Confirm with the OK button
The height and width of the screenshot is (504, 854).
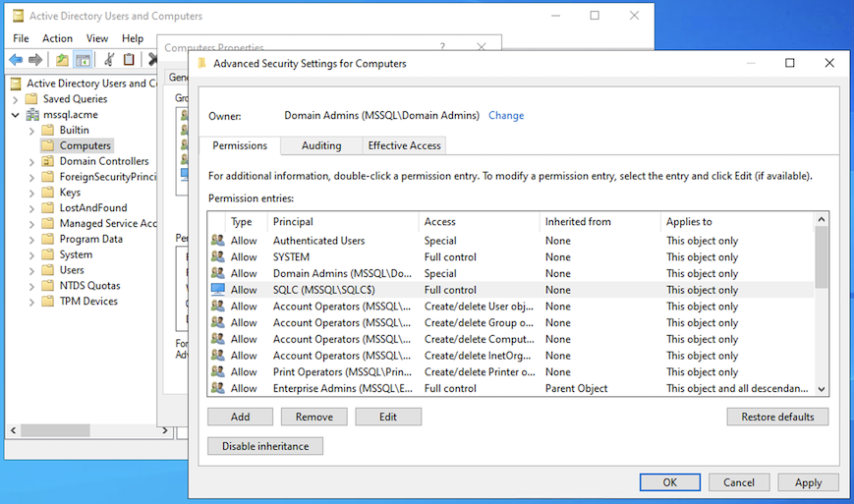point(670,482)
